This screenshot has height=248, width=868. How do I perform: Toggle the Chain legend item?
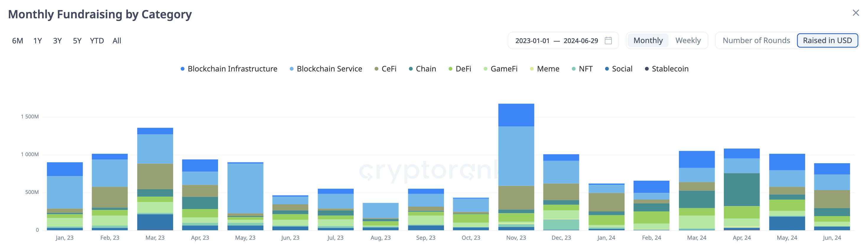[x=422, y=69]
